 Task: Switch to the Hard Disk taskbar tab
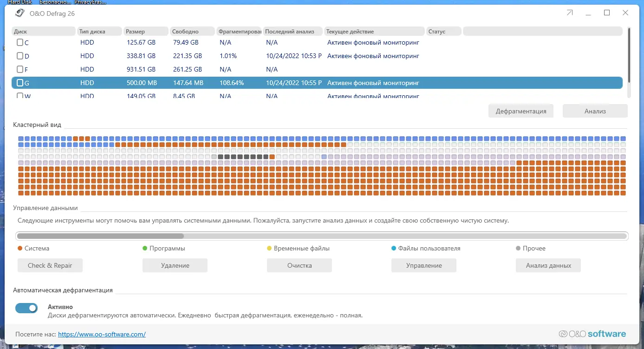click(20, 2)
